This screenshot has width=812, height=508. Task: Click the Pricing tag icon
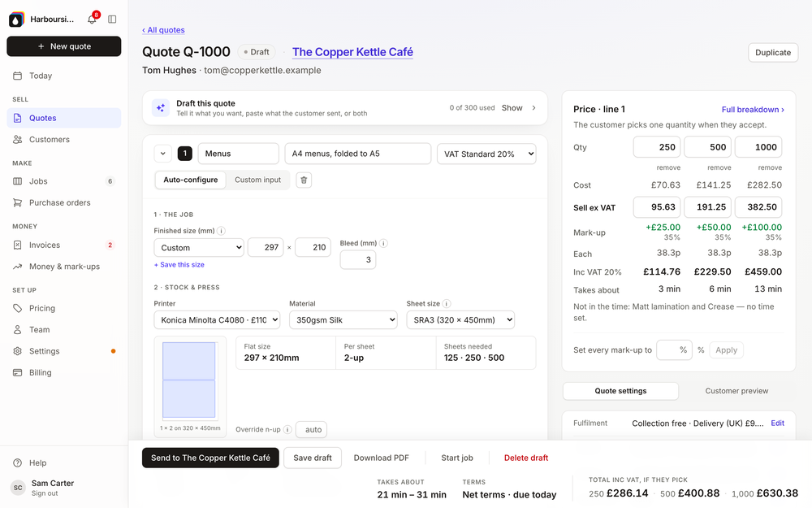(x=18, y=308)
